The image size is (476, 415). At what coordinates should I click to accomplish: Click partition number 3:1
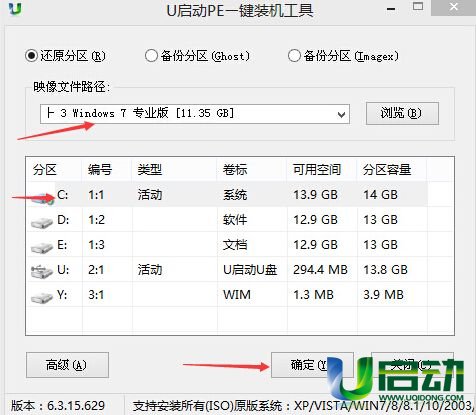coord(96,295)
